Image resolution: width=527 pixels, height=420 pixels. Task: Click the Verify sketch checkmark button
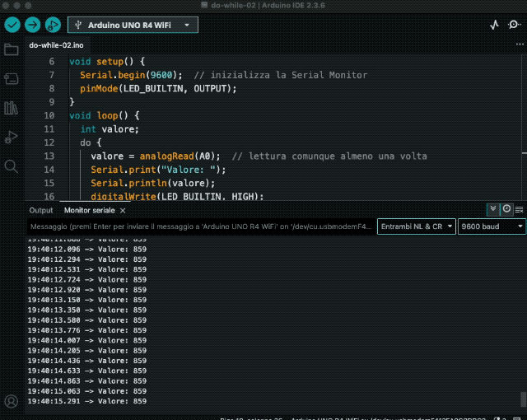(11, 26)
